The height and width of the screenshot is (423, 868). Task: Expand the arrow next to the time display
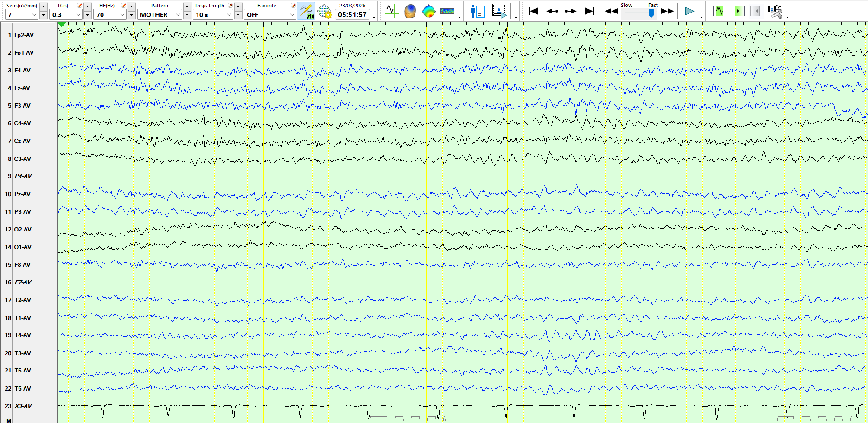pos(374,17)
